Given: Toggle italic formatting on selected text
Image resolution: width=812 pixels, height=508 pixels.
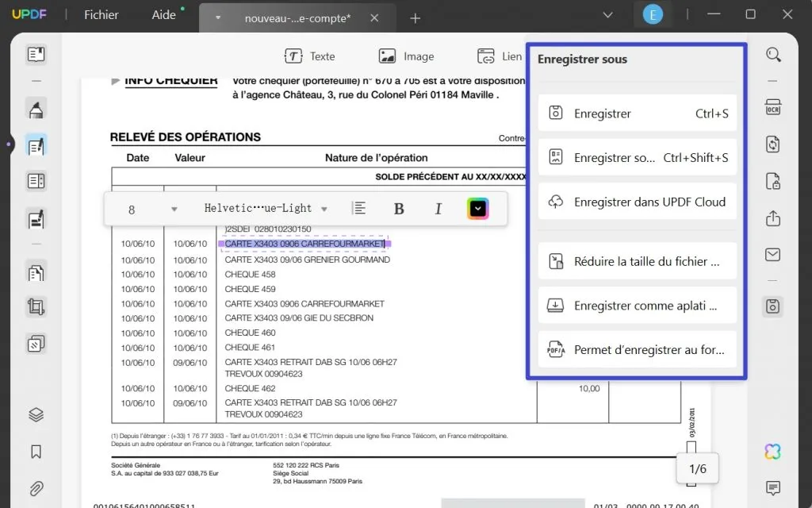Looking at the screenshot, I should (x=439, y=208).
